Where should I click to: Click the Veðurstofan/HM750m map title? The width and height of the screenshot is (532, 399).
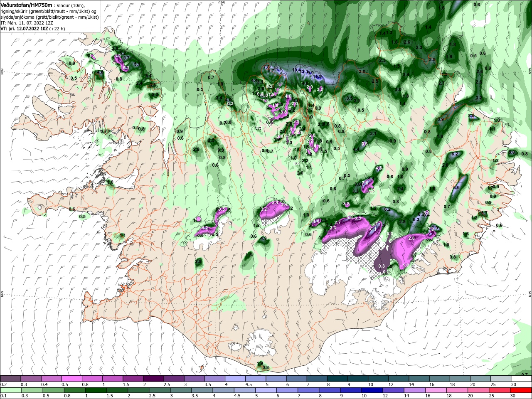pyautogui.click(x=26, y=5)
